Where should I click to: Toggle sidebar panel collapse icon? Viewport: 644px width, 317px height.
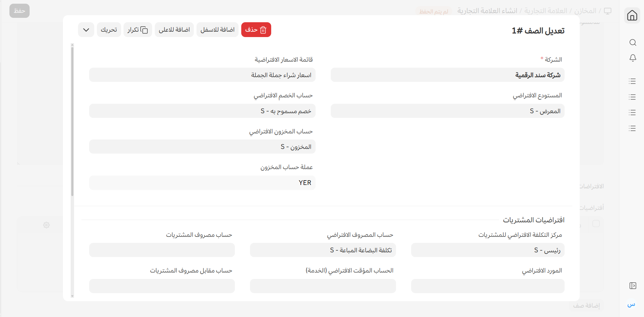(x=633, y=286)
